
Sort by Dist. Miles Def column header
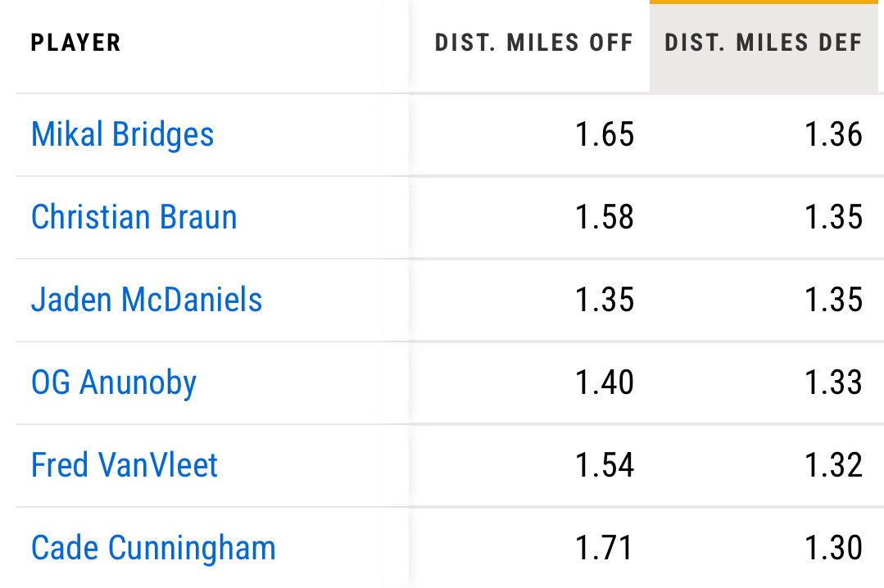pyautogui.click(x=764, y=43)
